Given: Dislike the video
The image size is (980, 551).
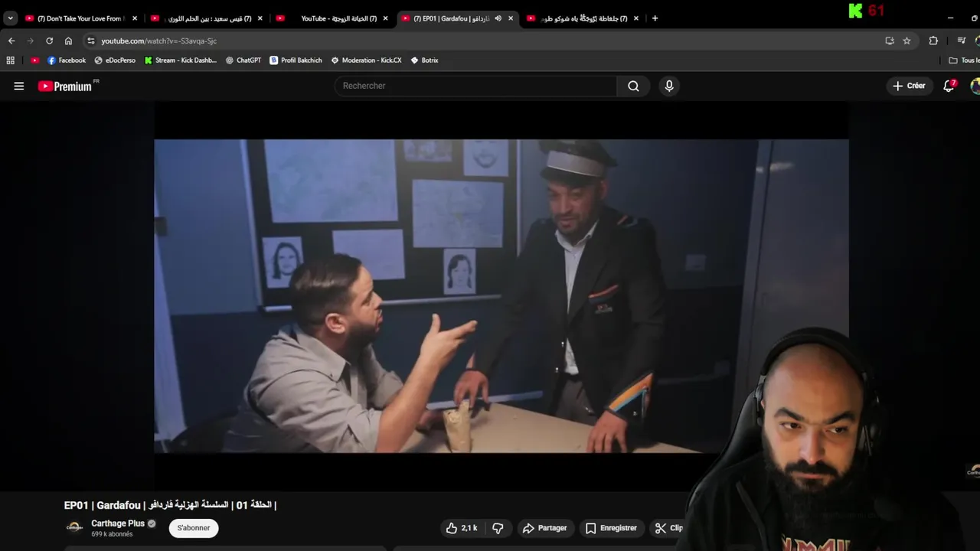Looking at the screenshot, I should click(x=498, y=528).
